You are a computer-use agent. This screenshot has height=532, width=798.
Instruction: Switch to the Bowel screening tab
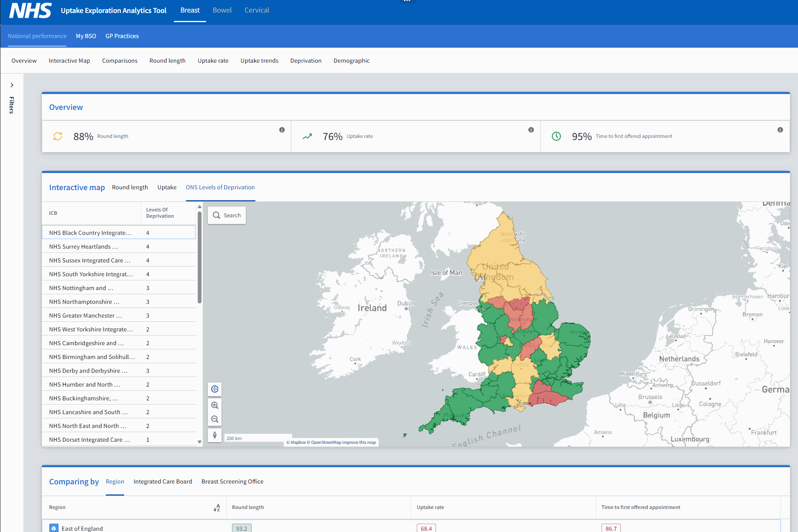pos(222,10)
